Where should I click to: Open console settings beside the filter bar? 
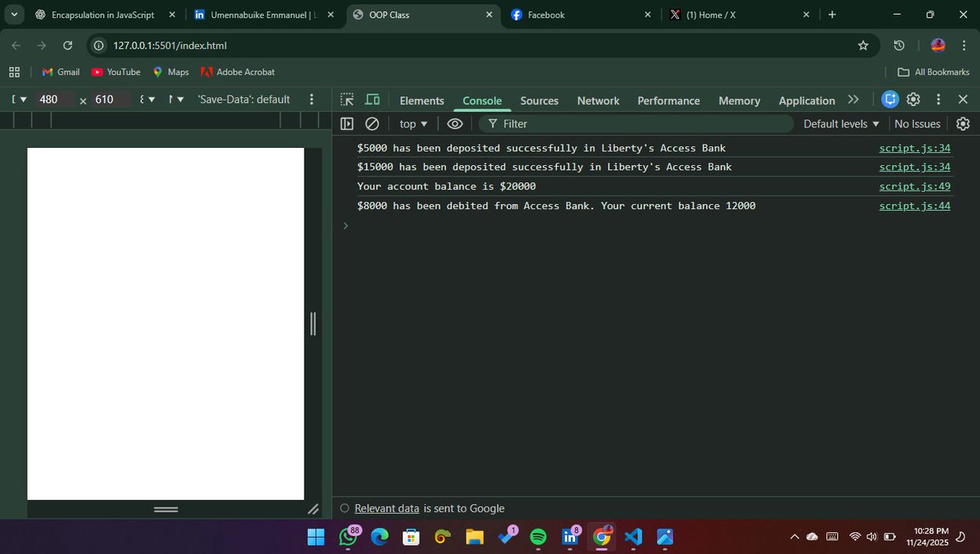[963, 123]
